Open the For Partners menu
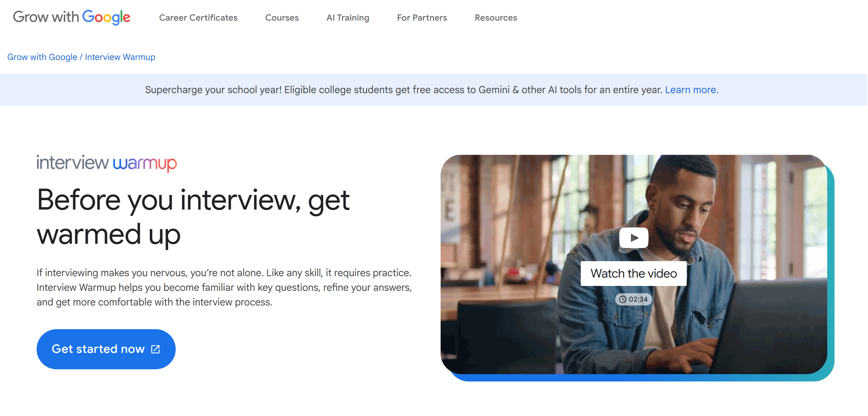Screen dimensions: 868x416 [x=422, y=17]
